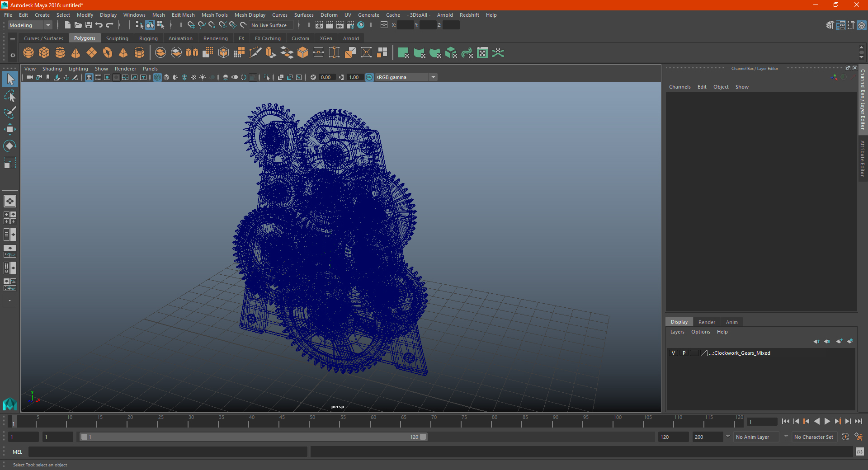Click the move layer up icon
Viewport: 868px width, 470px height.
click(x=816, y=341)
